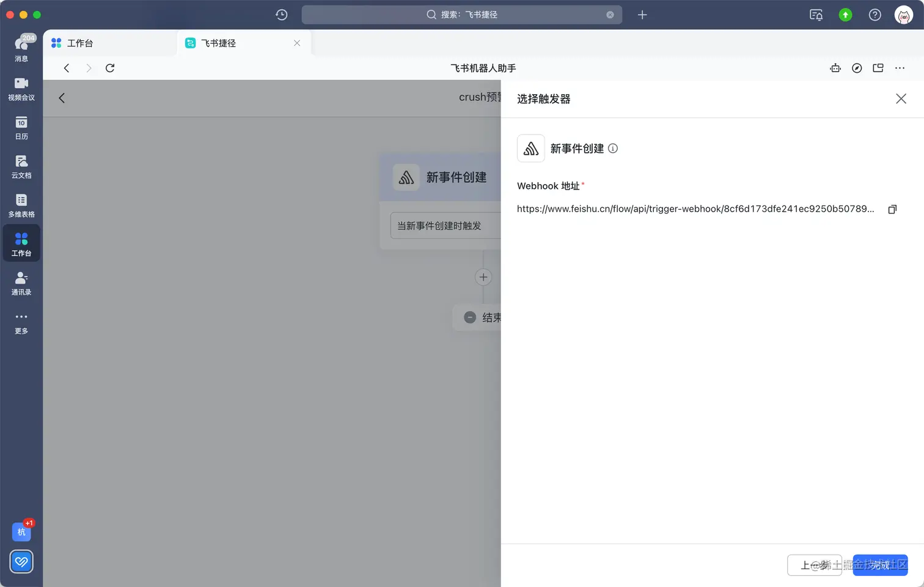Show More (更多) sidebar options
The width and height of the screenshot is (924, 587).
(x=21, y=322)
